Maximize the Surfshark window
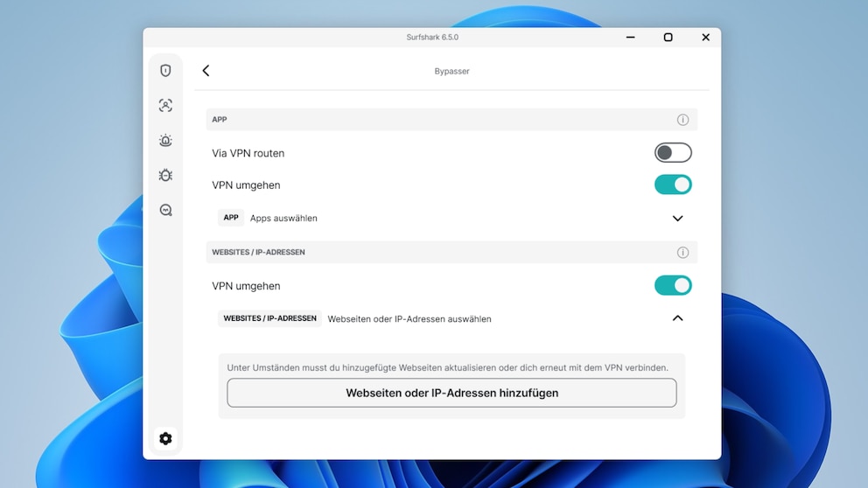 coord(668,37)
